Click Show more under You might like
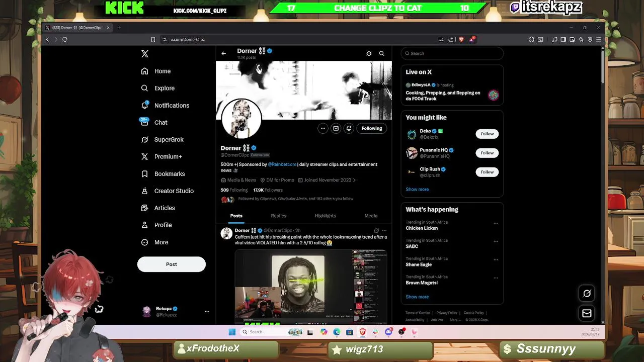The height and width of the screenshot is (362, 644). point(417,190)
